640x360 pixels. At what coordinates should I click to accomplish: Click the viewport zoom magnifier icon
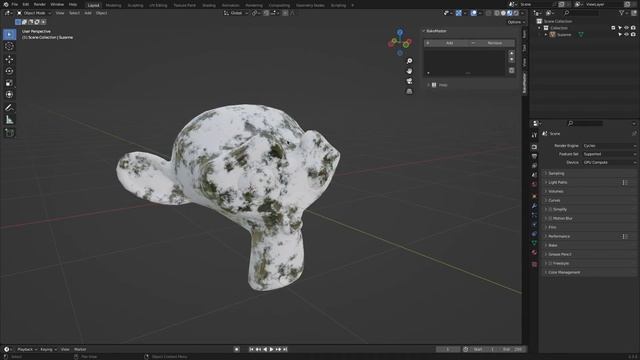(x=409, y=61)
